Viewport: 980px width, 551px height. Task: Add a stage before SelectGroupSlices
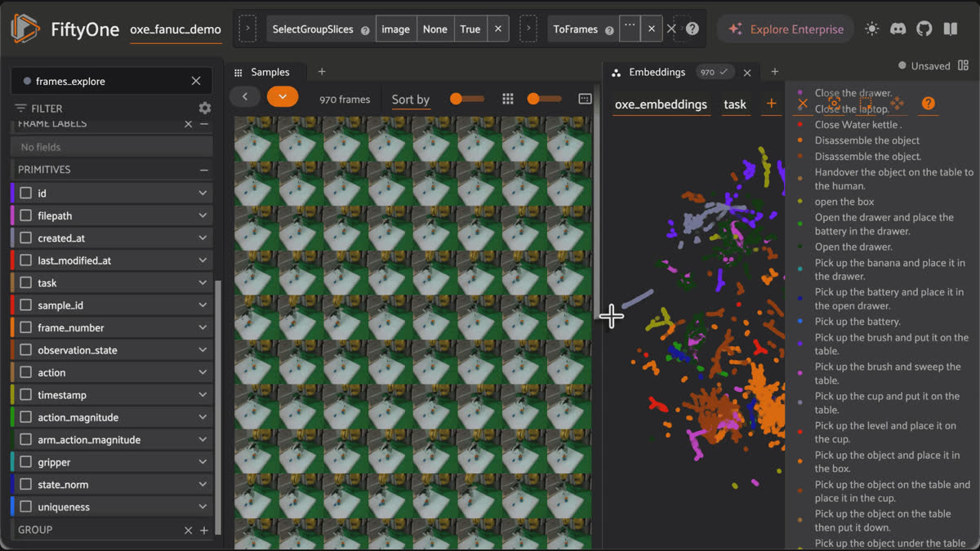click(x=247, y=29)
